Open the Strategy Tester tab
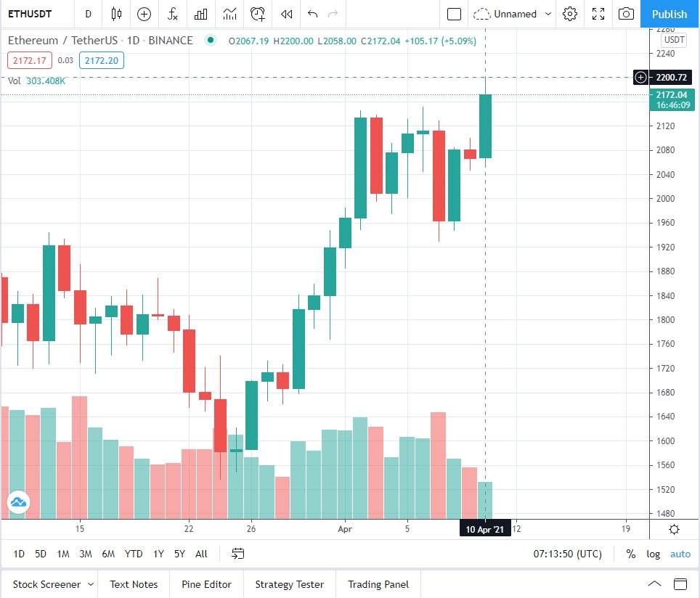 point(289,584)
